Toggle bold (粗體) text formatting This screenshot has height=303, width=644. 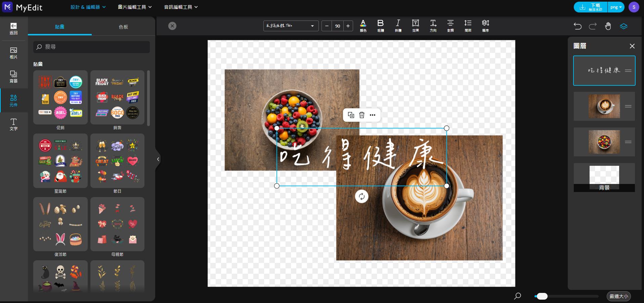[381, 26]
